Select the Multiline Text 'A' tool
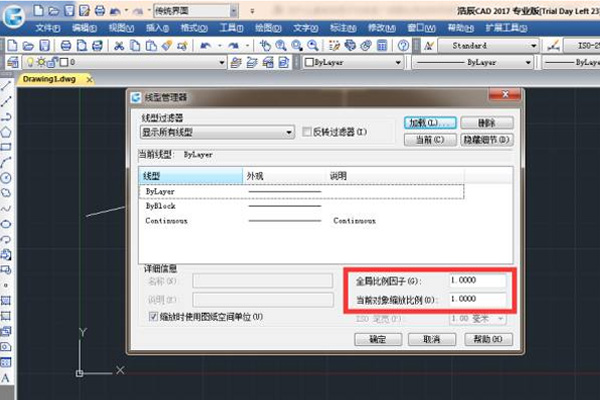The height and width of the screenshot is (400, 600). tap(6, 379)
